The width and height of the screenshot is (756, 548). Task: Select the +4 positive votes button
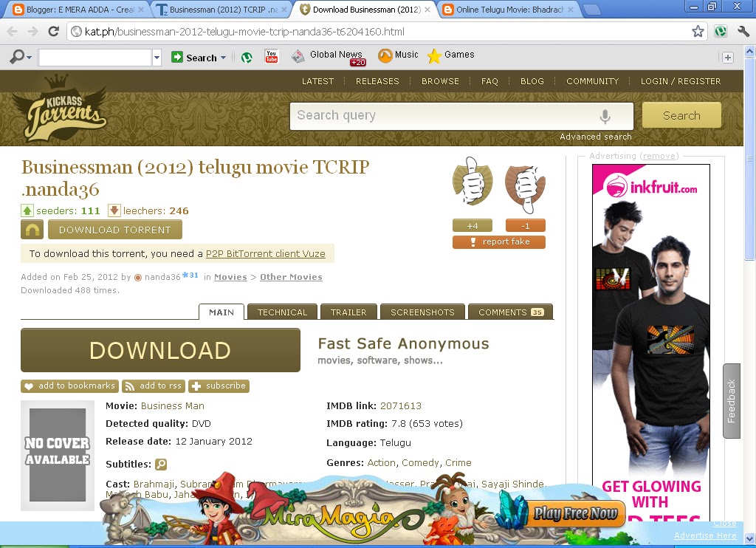pyautogui.click(x=472, y=226)
